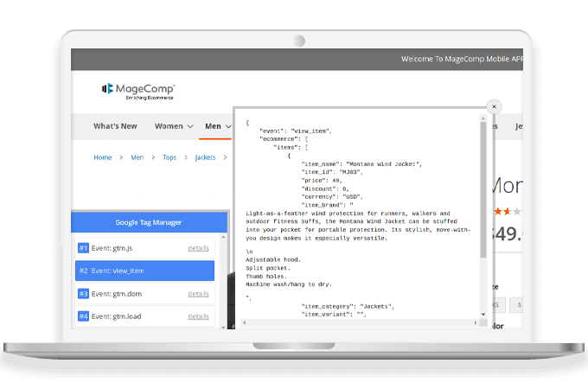Click the "event": "view_item" line
The width and height of the screenshot is (588, 389).
[x=296, y=131]
